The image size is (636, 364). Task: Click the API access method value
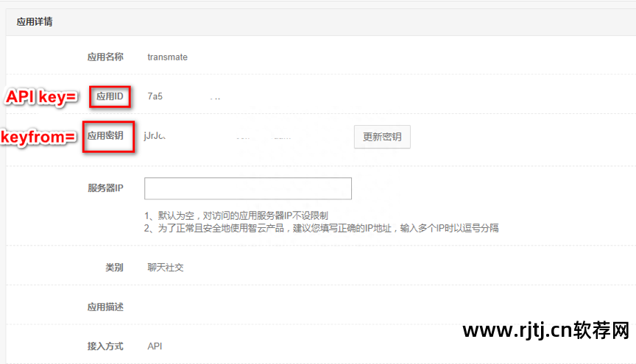coord(155,346)
